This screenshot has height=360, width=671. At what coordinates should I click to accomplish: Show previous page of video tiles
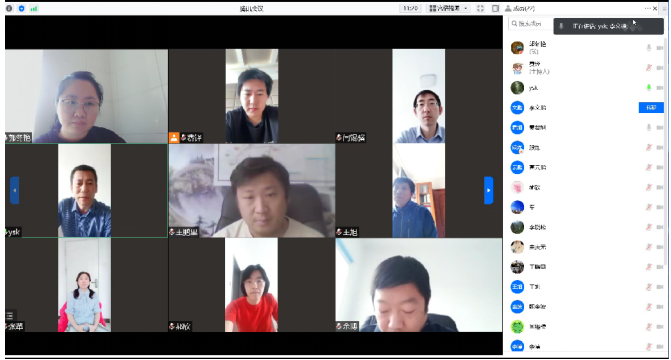[x=15, y=190]
